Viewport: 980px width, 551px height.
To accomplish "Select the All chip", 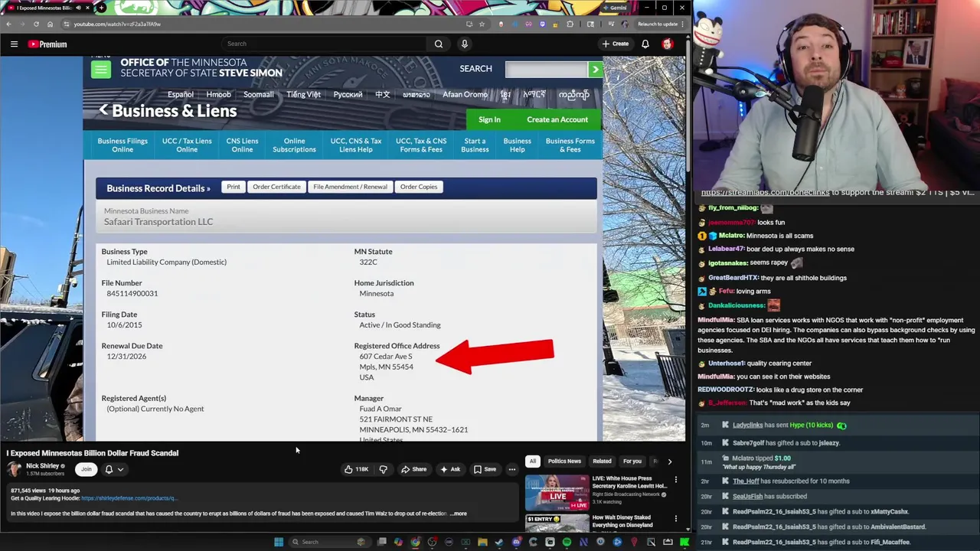I will (532, 461).
